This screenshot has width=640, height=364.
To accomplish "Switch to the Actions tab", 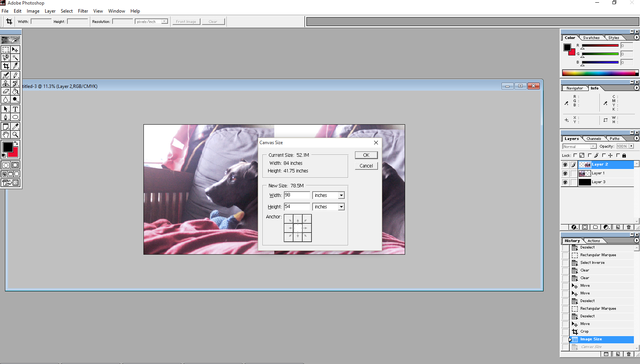I will tap(594, 241).
